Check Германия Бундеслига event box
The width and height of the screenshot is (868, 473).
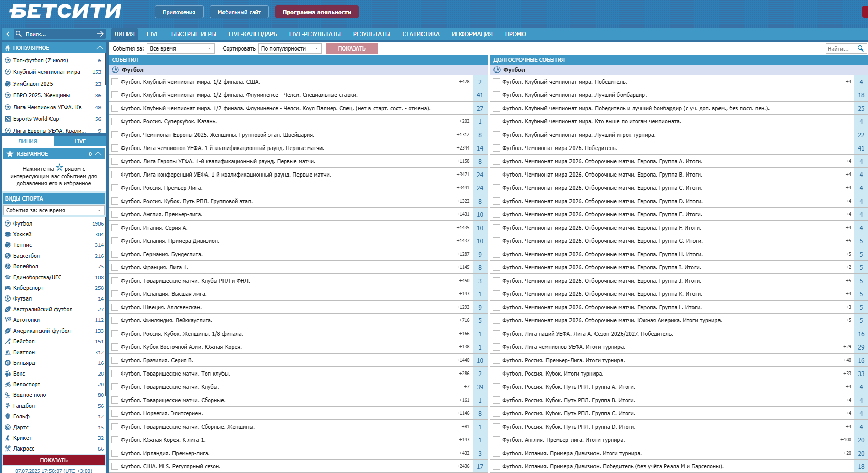pyautogui.click(x=115, y=254)
